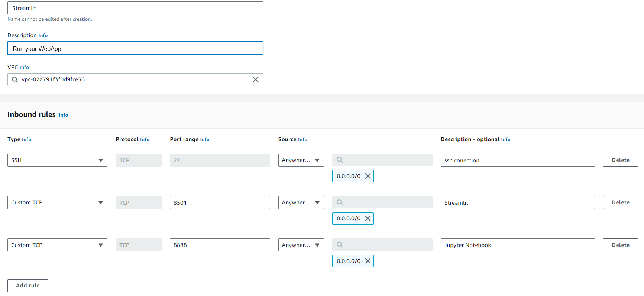
Task: Click the source search box for SSH rule
Action: 382,160
